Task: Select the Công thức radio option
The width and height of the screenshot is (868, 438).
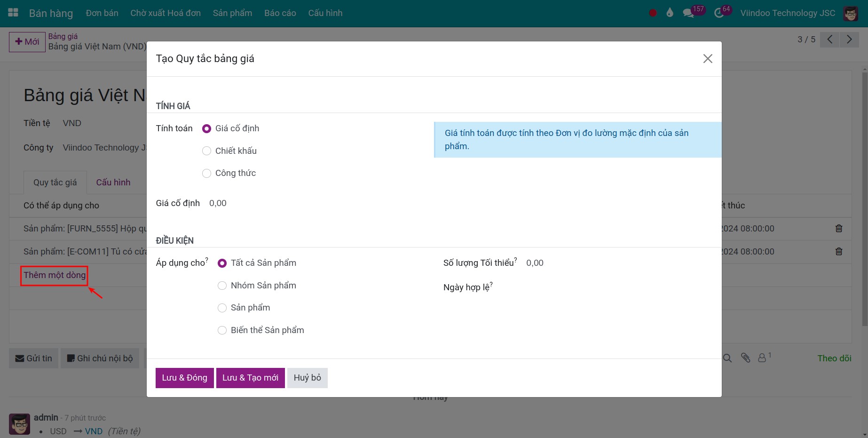Action: (x=206, y=174)
